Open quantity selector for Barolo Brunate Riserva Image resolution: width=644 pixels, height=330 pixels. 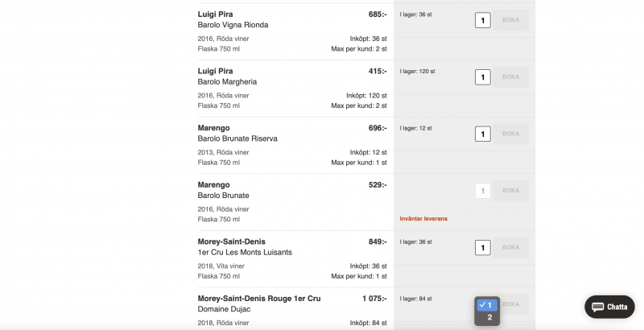[x=482, y=134]
